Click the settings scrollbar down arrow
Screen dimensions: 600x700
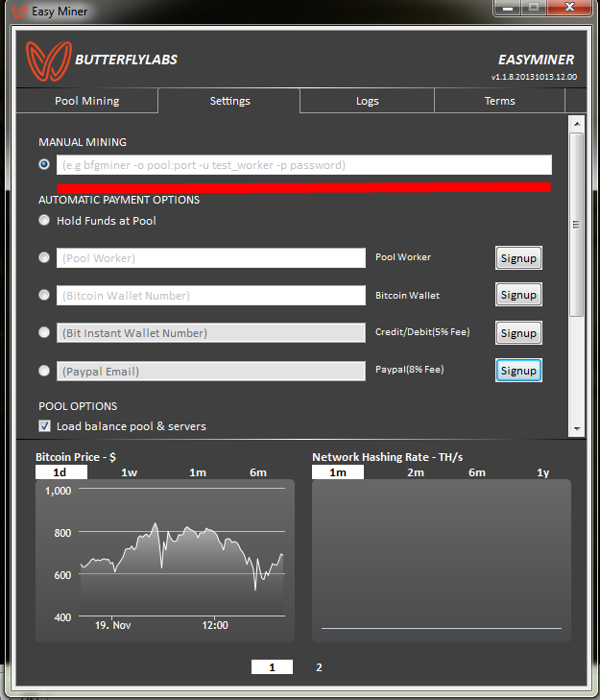577,428
